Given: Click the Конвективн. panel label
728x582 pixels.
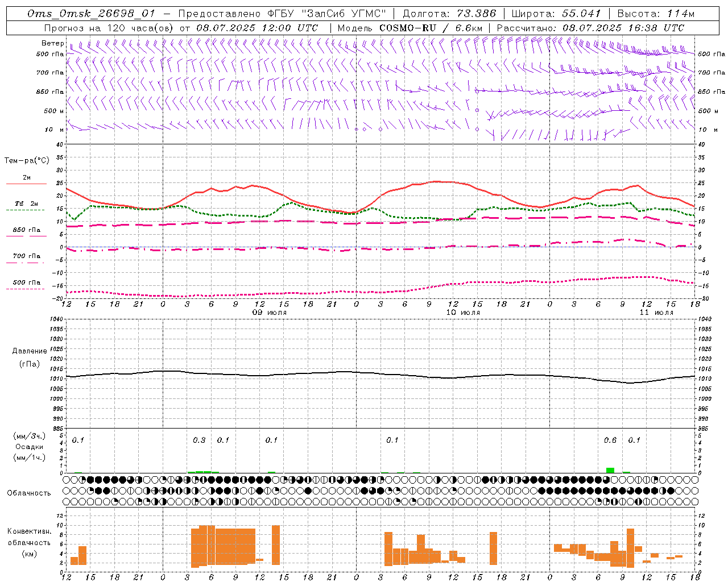Looking at the screenshot, I should click(29, 531).
